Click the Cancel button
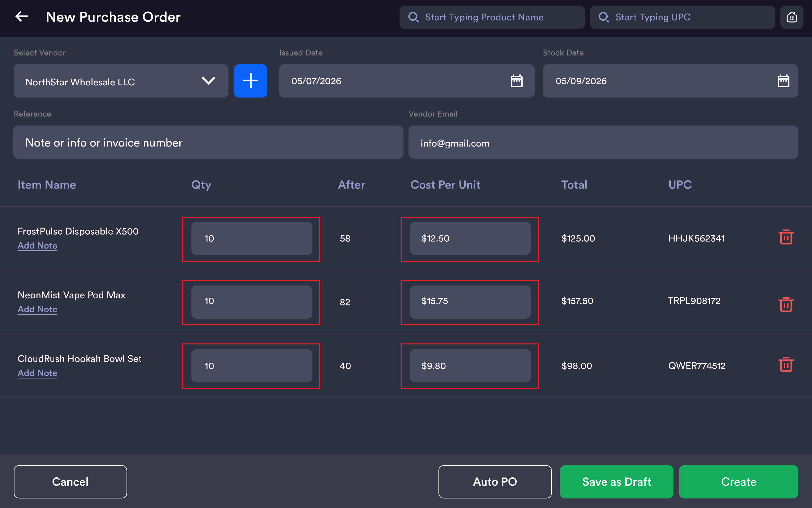This screenshot has width=812, height=508. 70,482
